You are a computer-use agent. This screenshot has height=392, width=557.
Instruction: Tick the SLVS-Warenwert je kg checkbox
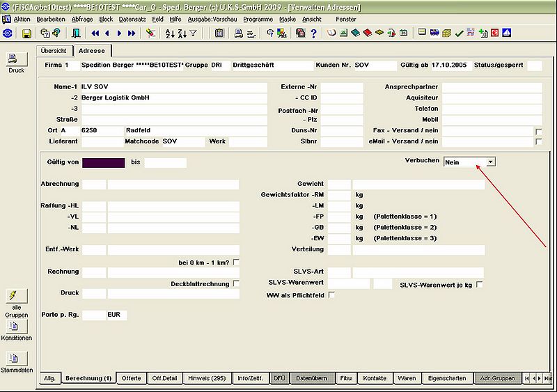point(479,285)
